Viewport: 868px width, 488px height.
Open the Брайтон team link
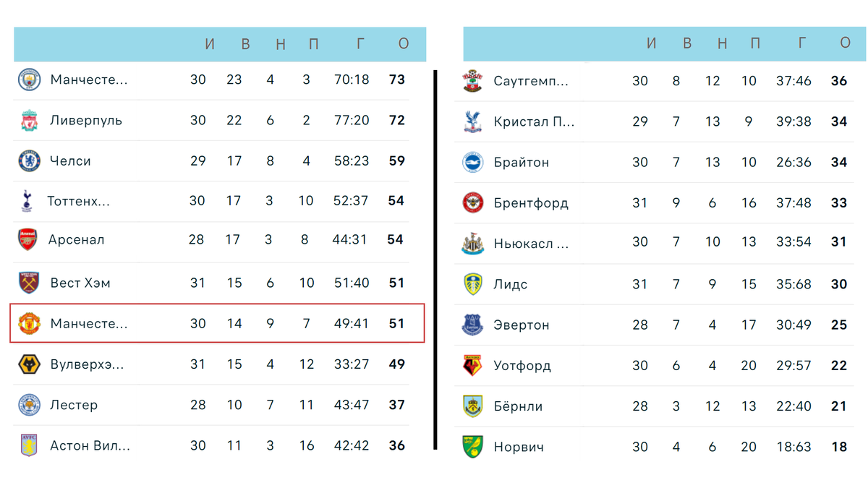(x=521, y=163)
